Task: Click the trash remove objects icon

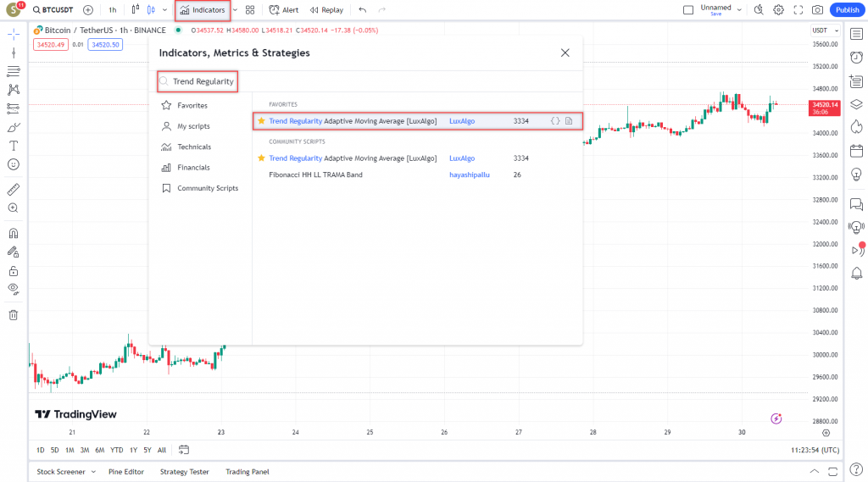Action: [x=14, y=315]
